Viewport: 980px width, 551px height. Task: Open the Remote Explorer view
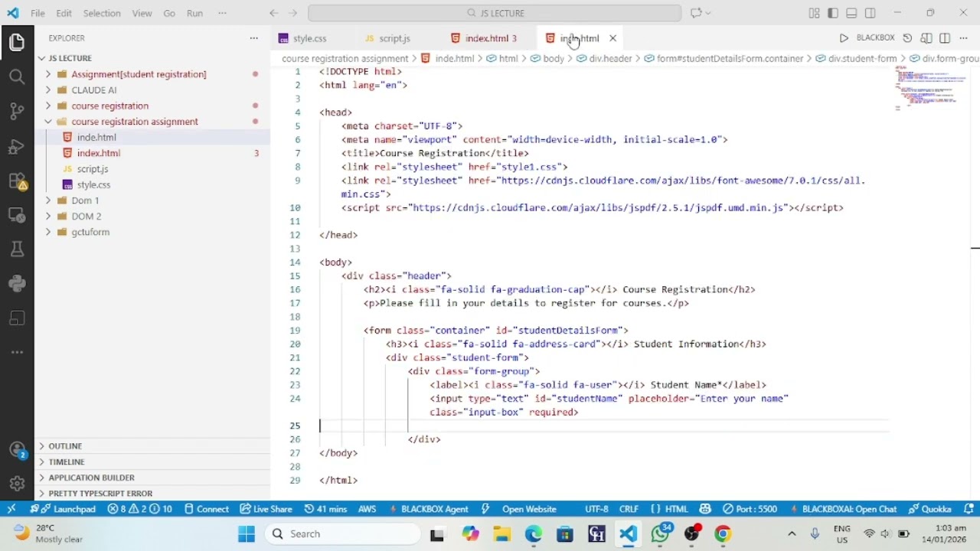tap(17, 215)
